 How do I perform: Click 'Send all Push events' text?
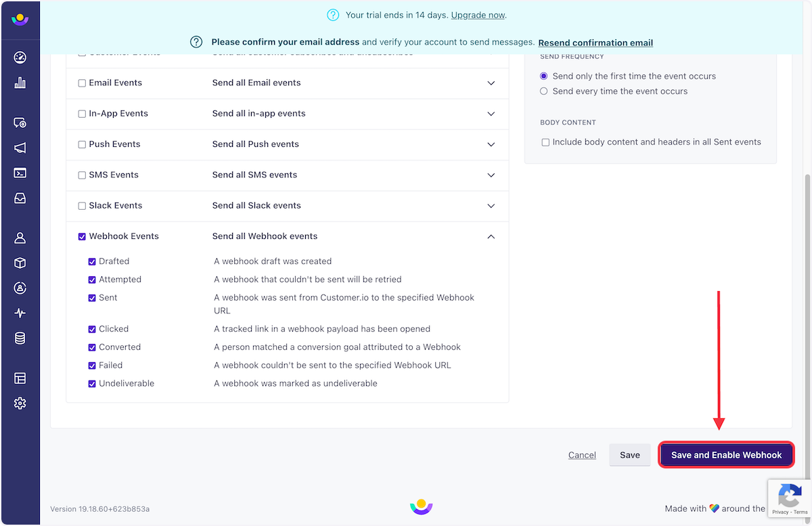(256, 144)
